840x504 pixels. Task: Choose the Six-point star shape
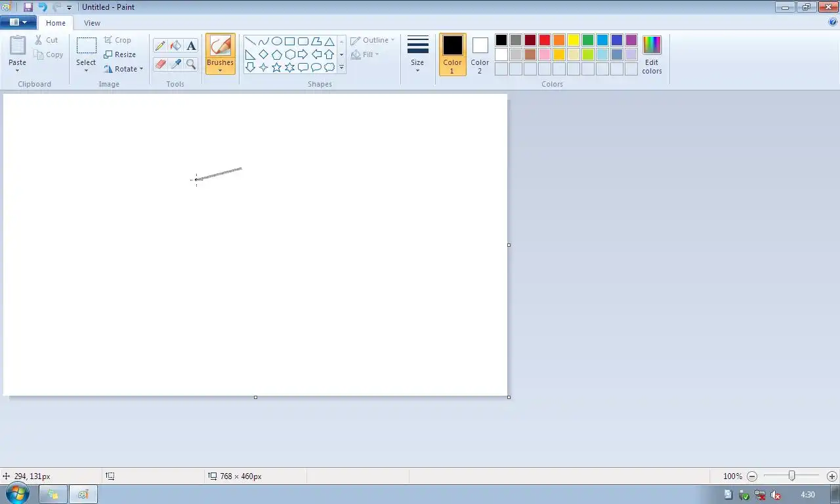(290, 67)
